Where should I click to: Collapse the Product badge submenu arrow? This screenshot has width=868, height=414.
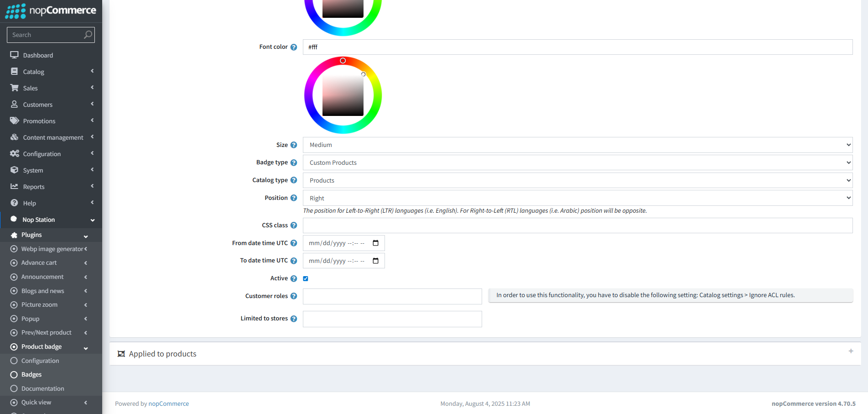coord(86,348)
